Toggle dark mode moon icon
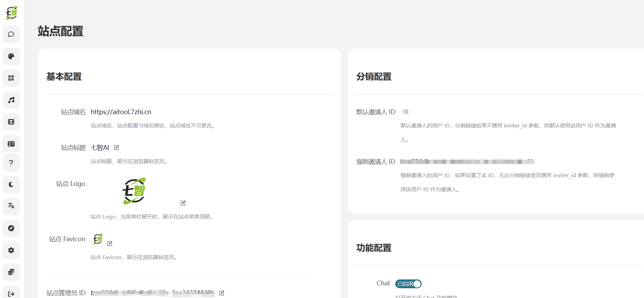This screenshot has width=644, height=298. pyautogui.click(x=11, y=185)
